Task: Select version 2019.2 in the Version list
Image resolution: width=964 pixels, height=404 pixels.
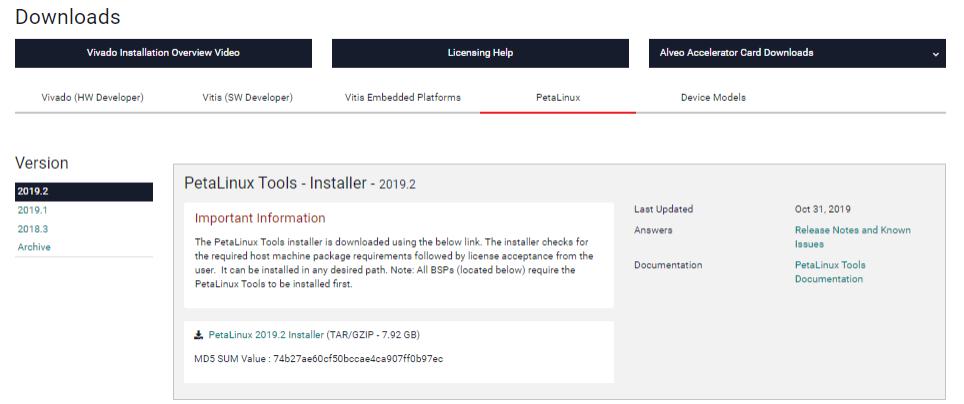Action: point(84,191)
